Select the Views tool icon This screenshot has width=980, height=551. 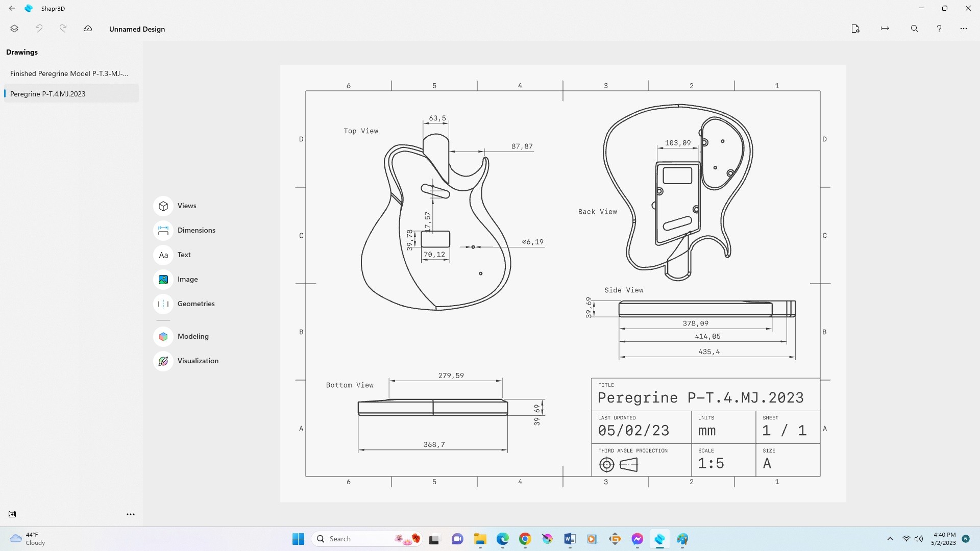click(x=163, y=206)
